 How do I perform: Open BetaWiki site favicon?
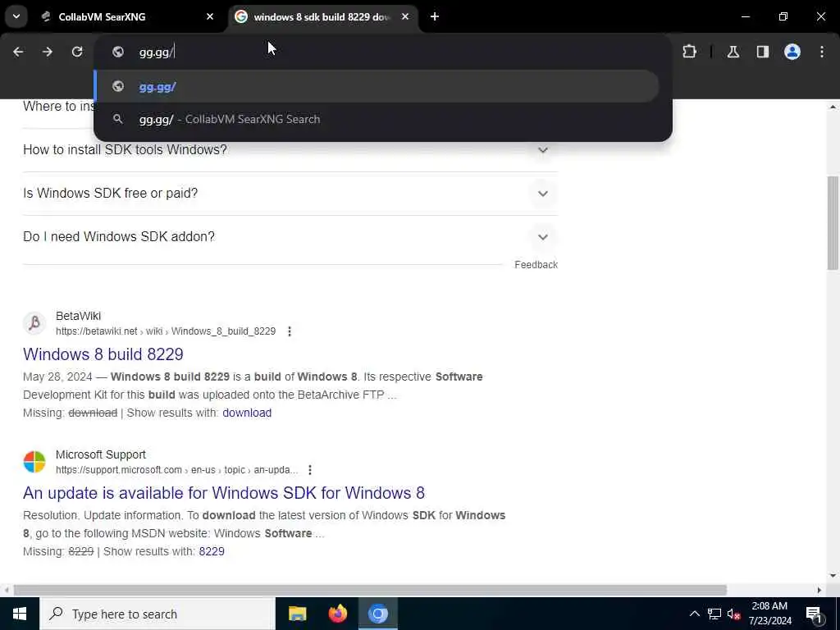[x=34, y=323]
